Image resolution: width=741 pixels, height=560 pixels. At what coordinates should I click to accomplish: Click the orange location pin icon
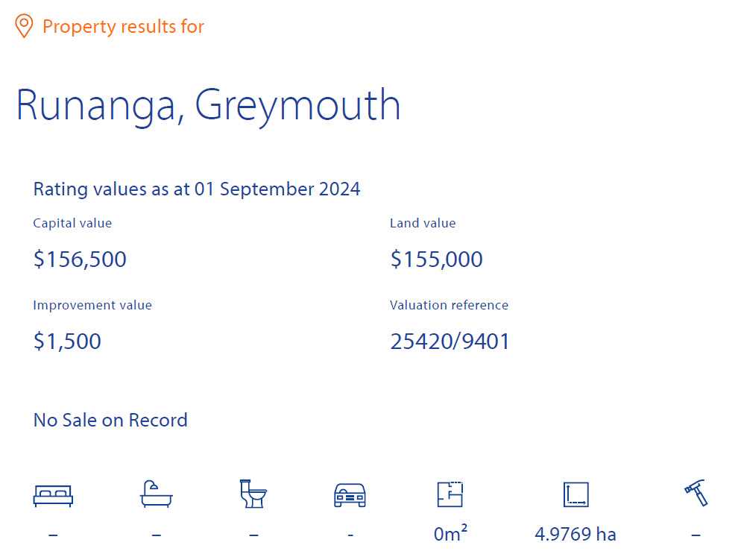(24, 27)
